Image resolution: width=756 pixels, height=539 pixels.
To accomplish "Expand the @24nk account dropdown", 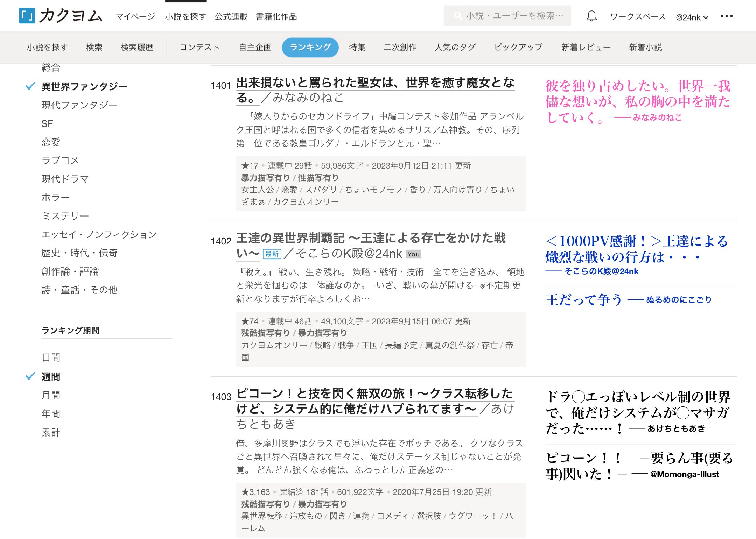I will point(692,17).
